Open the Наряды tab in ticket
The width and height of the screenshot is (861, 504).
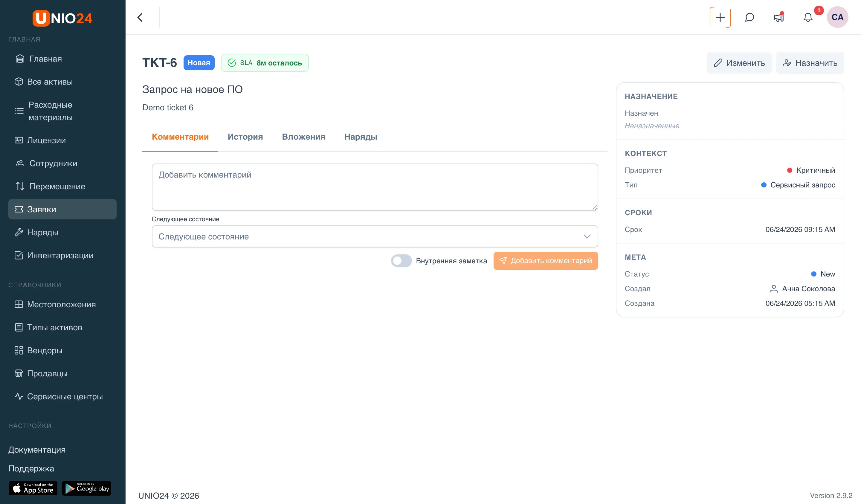click(361, 137)
